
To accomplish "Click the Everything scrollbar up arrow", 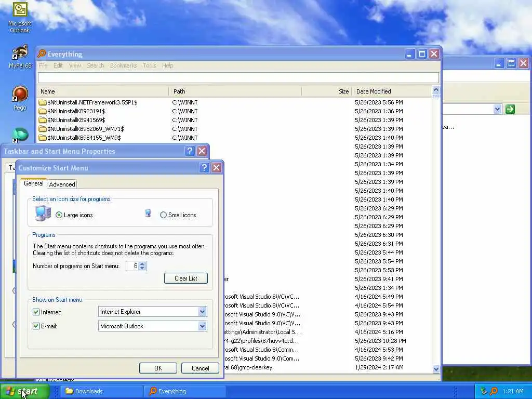I will pyautogui.click(x=436, y=90).
